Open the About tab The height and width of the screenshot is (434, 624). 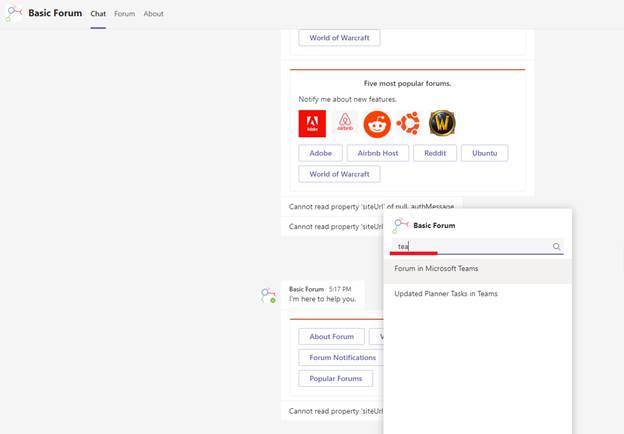[x=154, y=14]
